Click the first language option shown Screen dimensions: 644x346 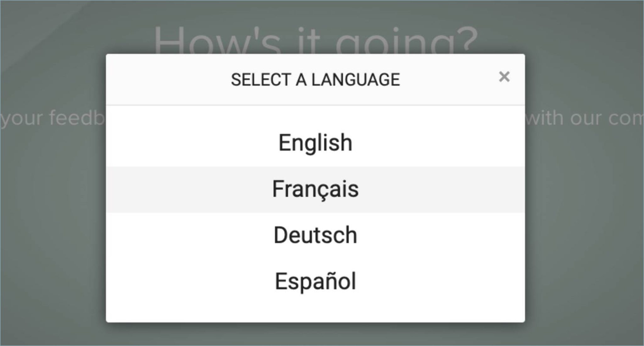(x=315, y=142)
